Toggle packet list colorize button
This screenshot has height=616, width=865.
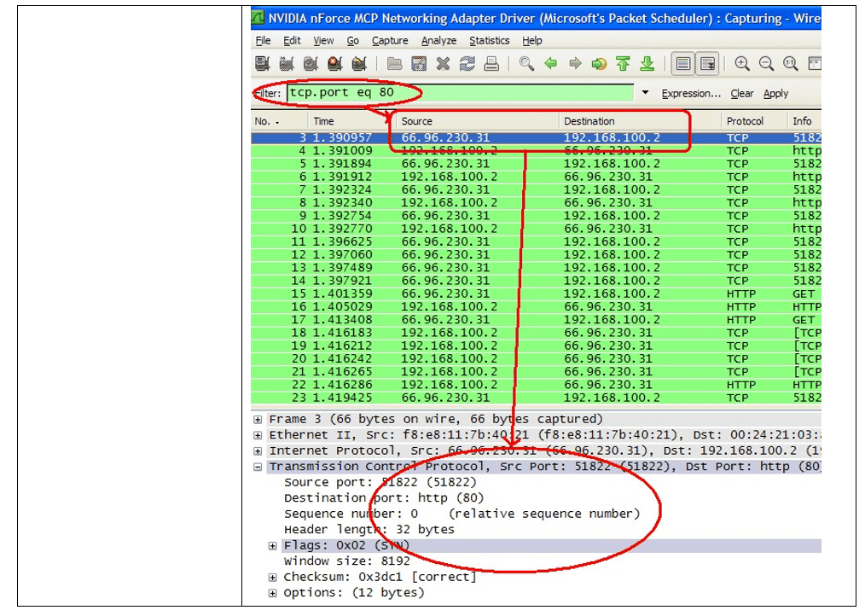[x=682, y=64]
